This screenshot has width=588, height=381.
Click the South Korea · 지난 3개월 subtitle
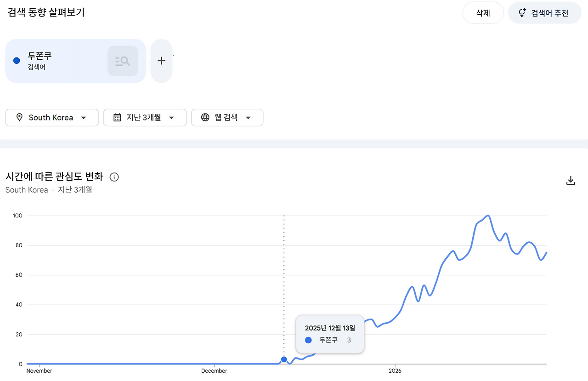point(49,190)
